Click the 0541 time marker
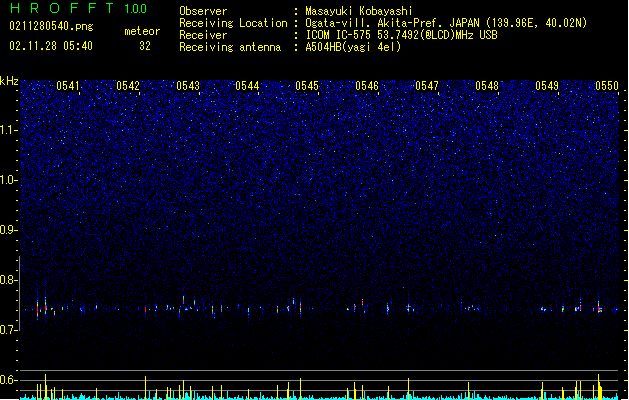Image resolution: width=629 pixels, height=400 pixels. 68,86
